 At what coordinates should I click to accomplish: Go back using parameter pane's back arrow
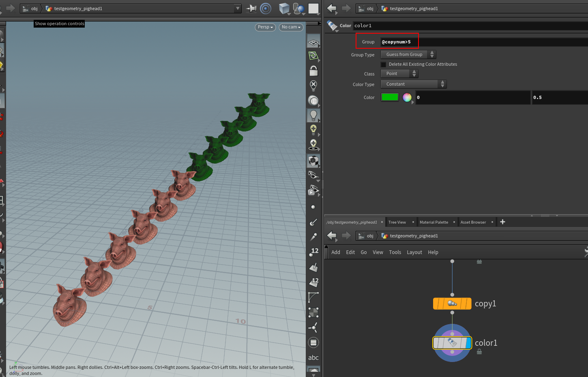click(x=332, y=9)
